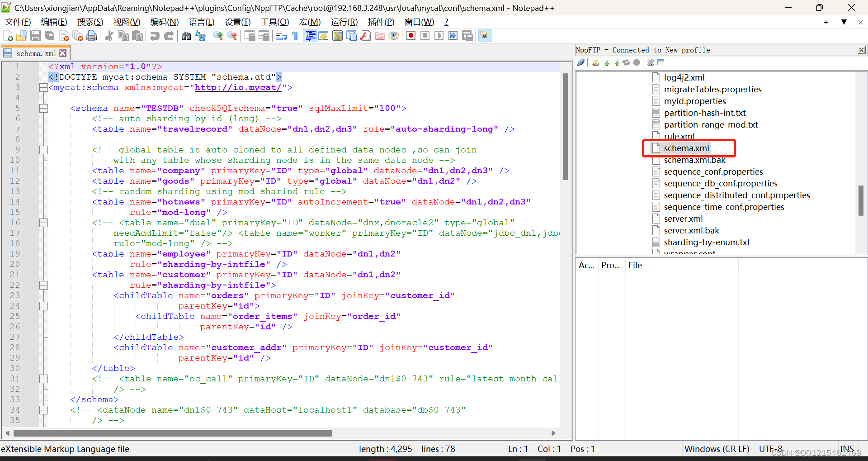The width and height of the screenshot is (868, 461).
Task: Upload file in NppFTP toolbar
Action: point(617,62)
